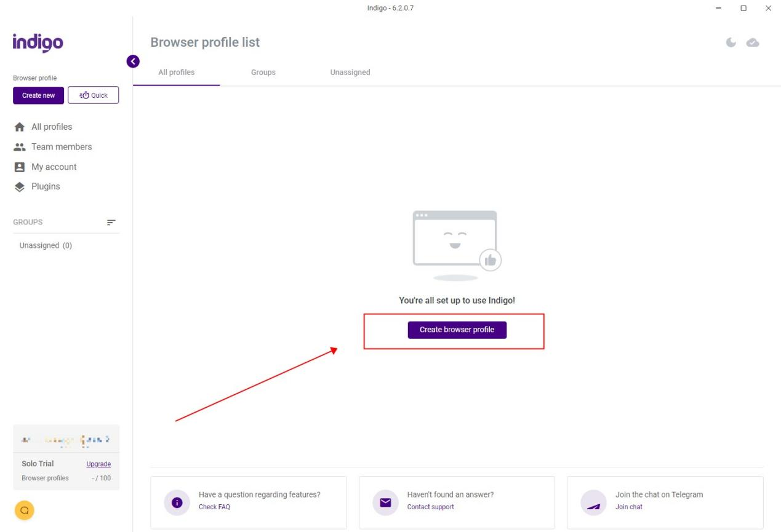Open the Upgrade plan link
The image size is (781, 532).
click(x=98, y=464)
